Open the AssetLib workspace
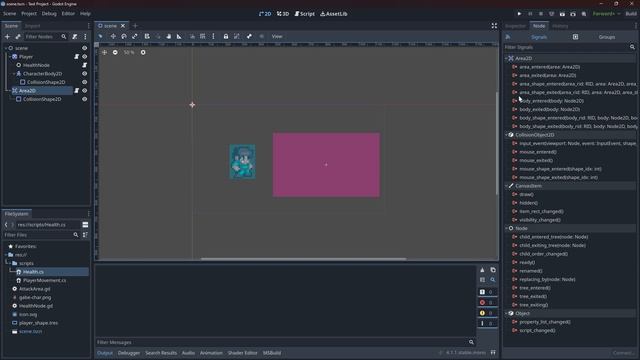640x360 pixels. [x=334, y=14]
